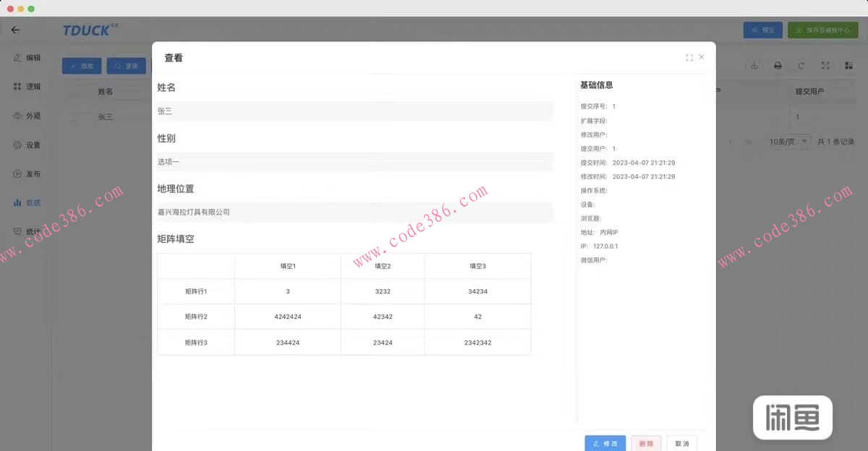
Task: Click matrix cell 23424
Action: [383, 343]
